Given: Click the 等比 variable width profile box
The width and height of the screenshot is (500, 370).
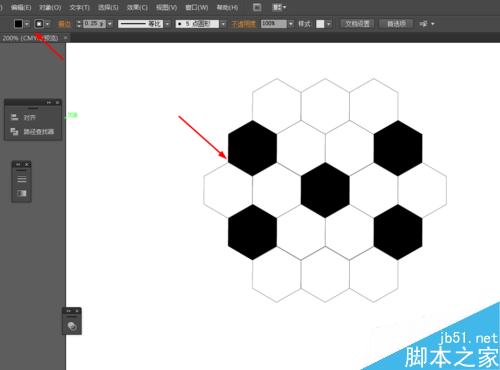Looking at the screenshot, I should (x=140, y=24).
